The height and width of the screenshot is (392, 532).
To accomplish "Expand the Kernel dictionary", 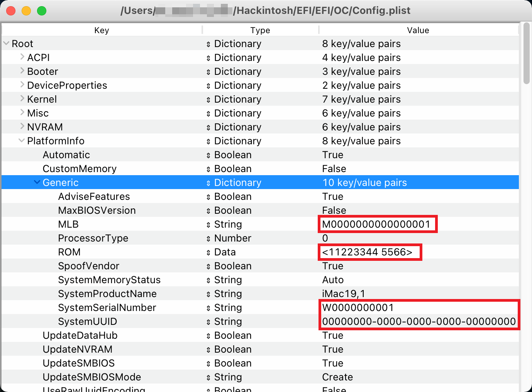I will (22, 99).
